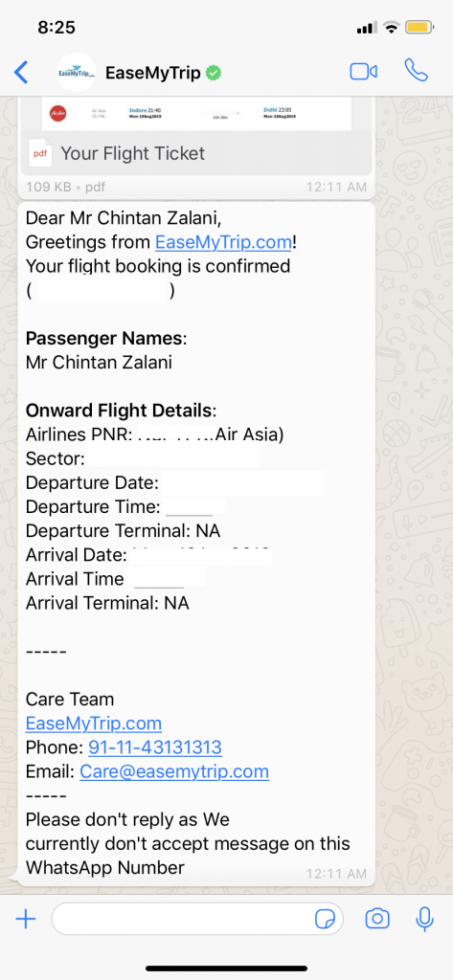The height and width of the screenshot is (980, 453).
Task: Focus the message text input field
Action: click(x=197, y=919)
